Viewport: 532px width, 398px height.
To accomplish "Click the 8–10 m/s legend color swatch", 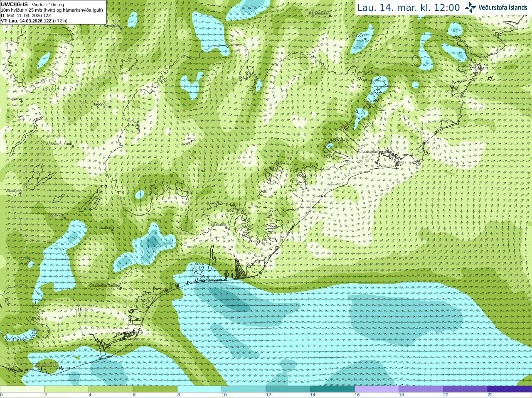I will tap(199, 389).
